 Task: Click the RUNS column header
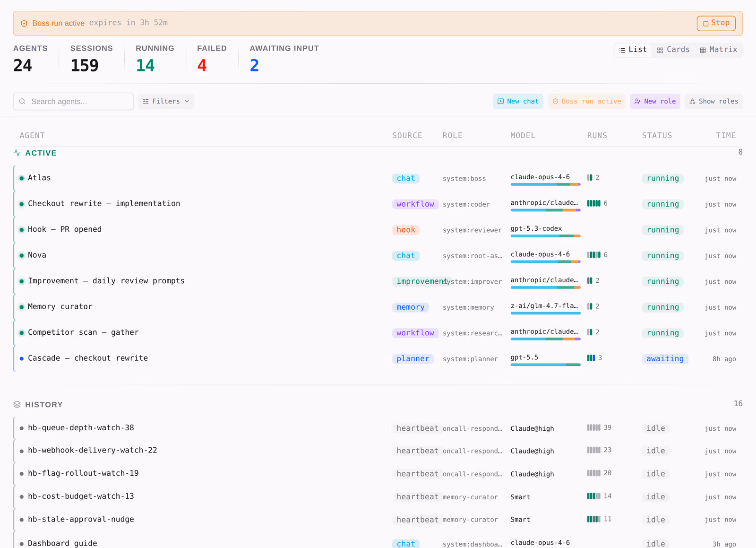coord(597,136)
